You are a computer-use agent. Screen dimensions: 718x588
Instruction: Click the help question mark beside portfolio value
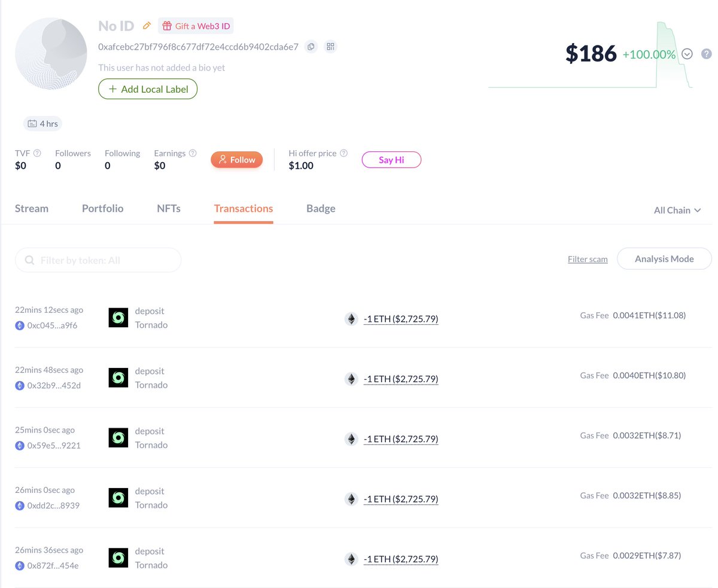(707, 54)
